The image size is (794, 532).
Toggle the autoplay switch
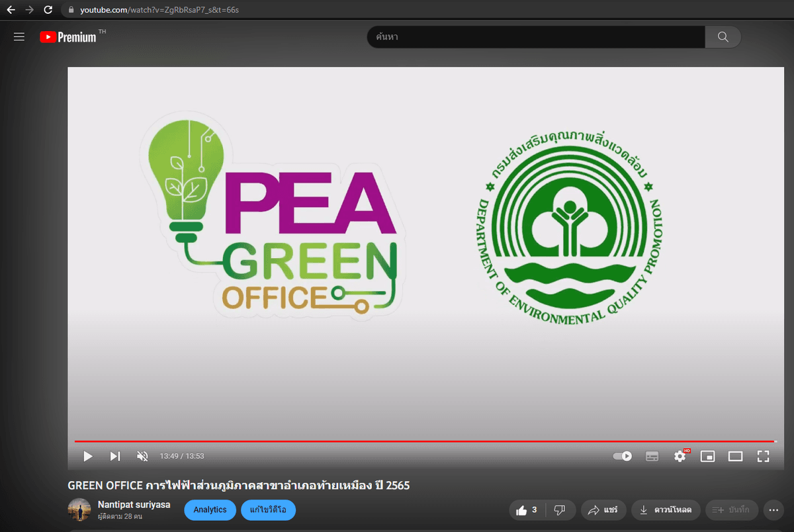point(623,456)
